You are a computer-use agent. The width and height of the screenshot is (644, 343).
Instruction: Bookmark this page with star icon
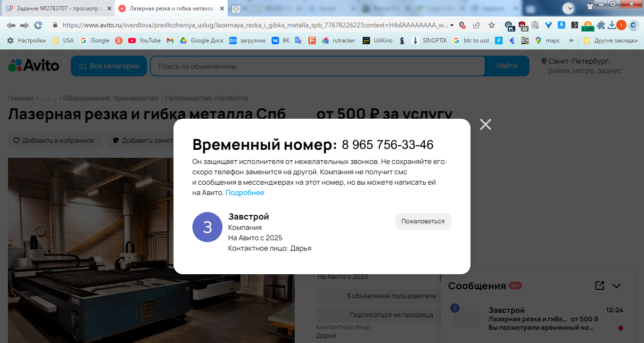pos(492,25)
